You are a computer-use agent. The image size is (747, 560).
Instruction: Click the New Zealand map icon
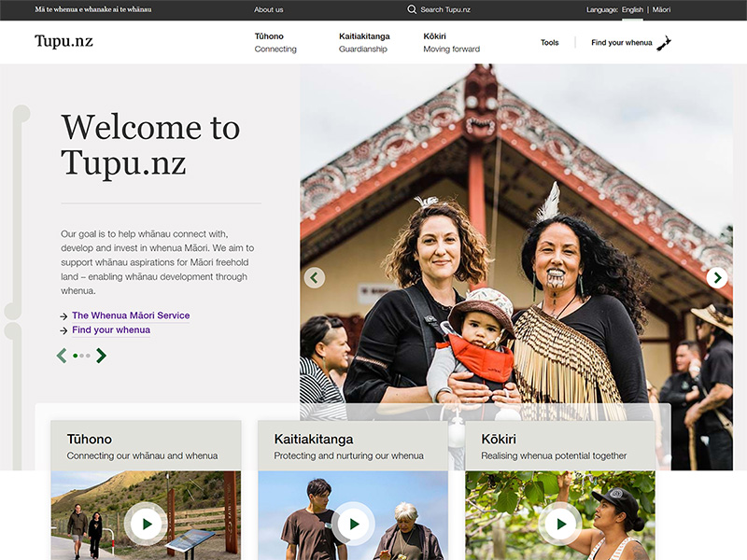click(664, 43)
